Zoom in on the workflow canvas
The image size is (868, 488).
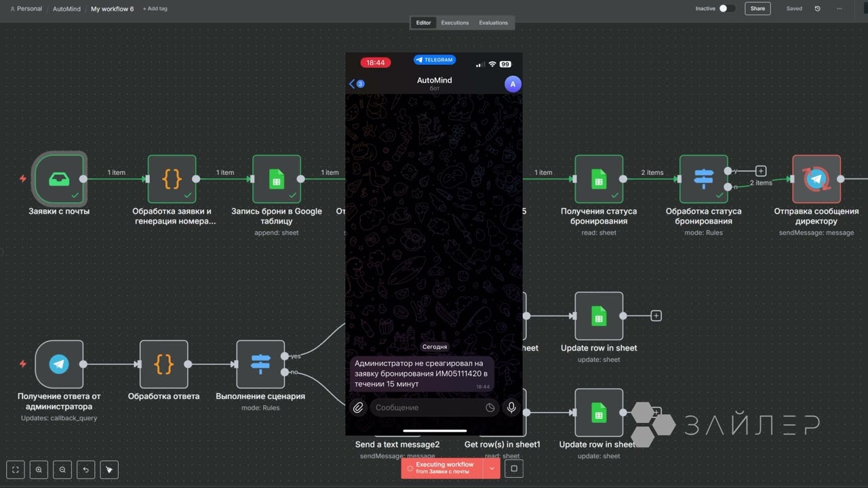coord(39,469)
